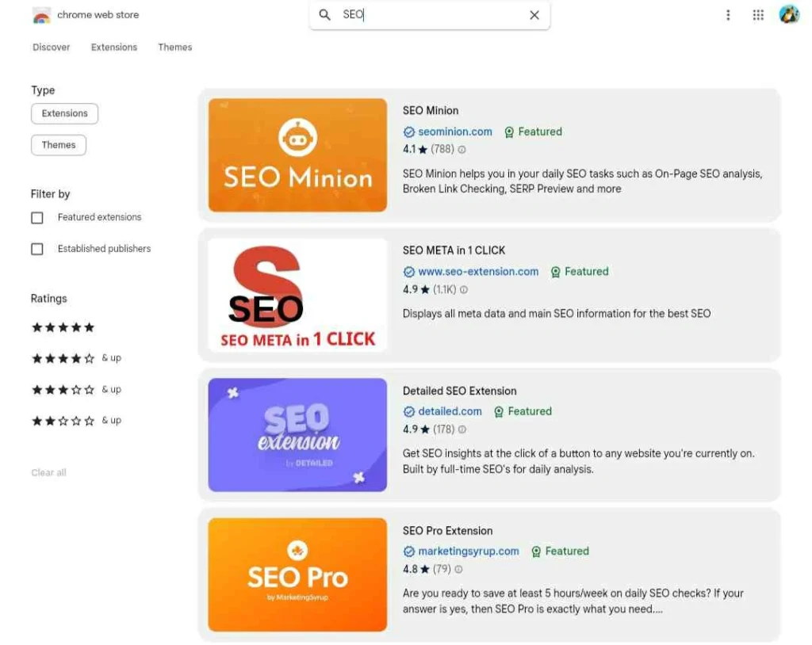Click the verified badge next to marketingsyrup.com
812x645 pixels.
pyautogui.click(x=409, y=551)
